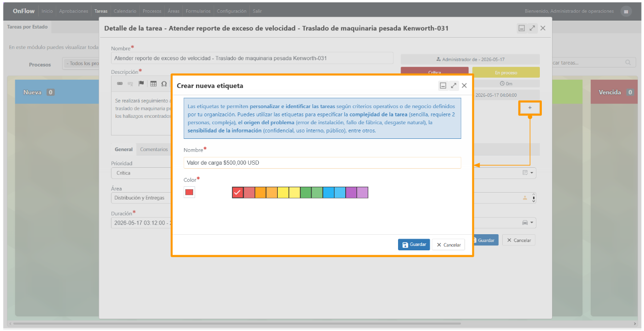Select the General tab in task detail
Image resolution: width=644 pixels, height=331 pixels.
[124, 150]
